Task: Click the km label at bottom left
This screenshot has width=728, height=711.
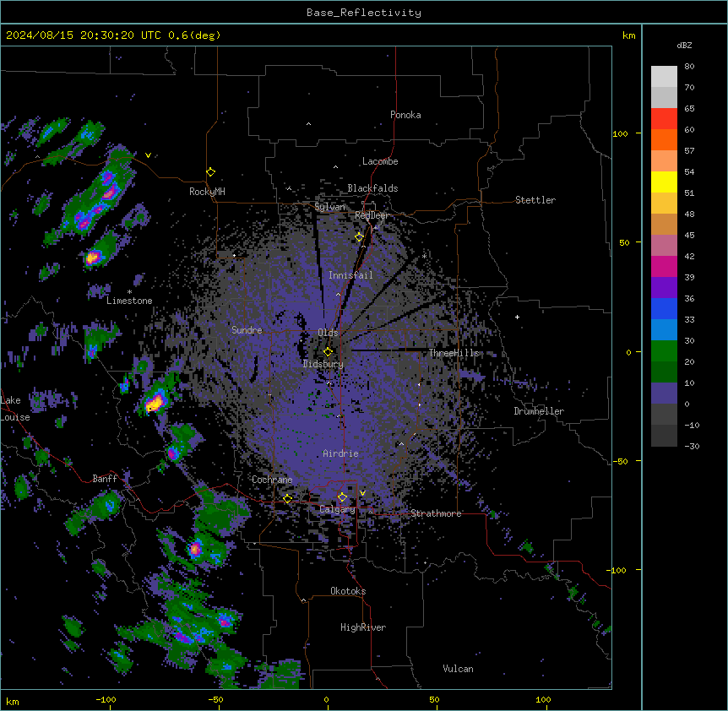Action: pos(13,702)
